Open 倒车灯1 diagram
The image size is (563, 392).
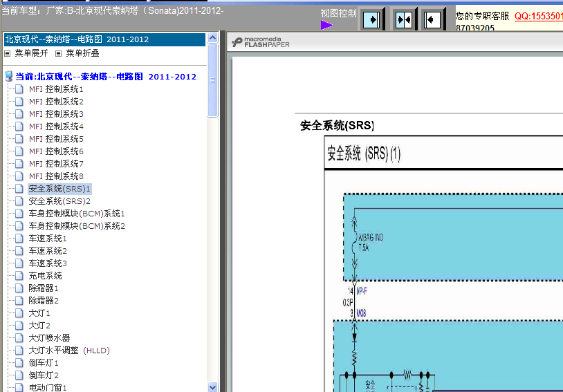point(44,363)
